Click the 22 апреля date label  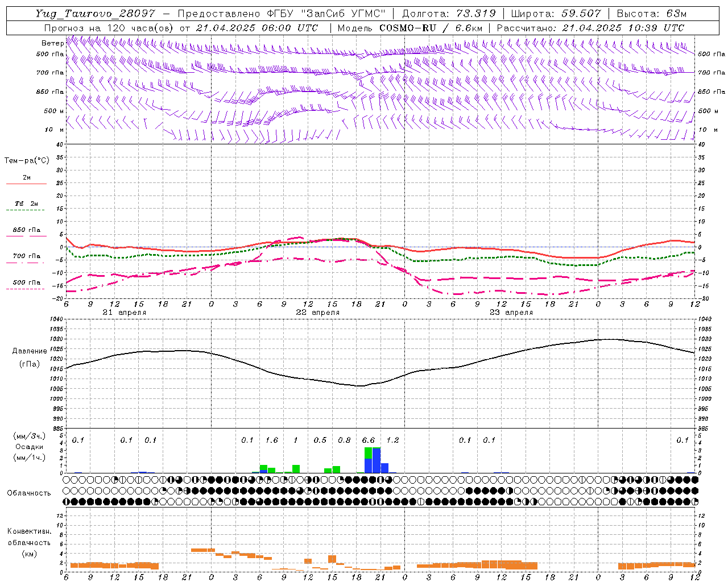[x=317, y=313]
